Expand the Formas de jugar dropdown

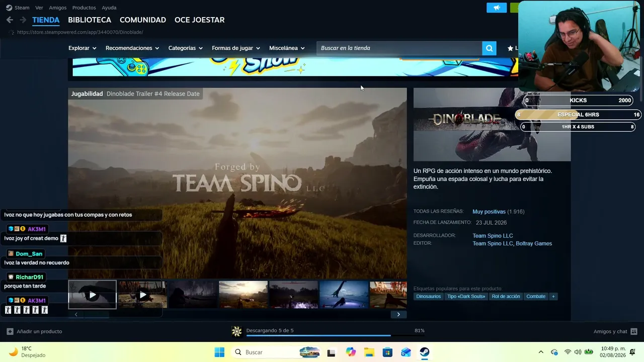click(x=236, y=48)
